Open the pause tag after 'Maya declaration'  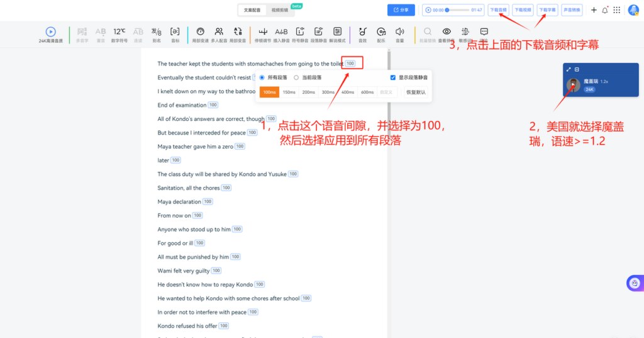click(208, 201)
